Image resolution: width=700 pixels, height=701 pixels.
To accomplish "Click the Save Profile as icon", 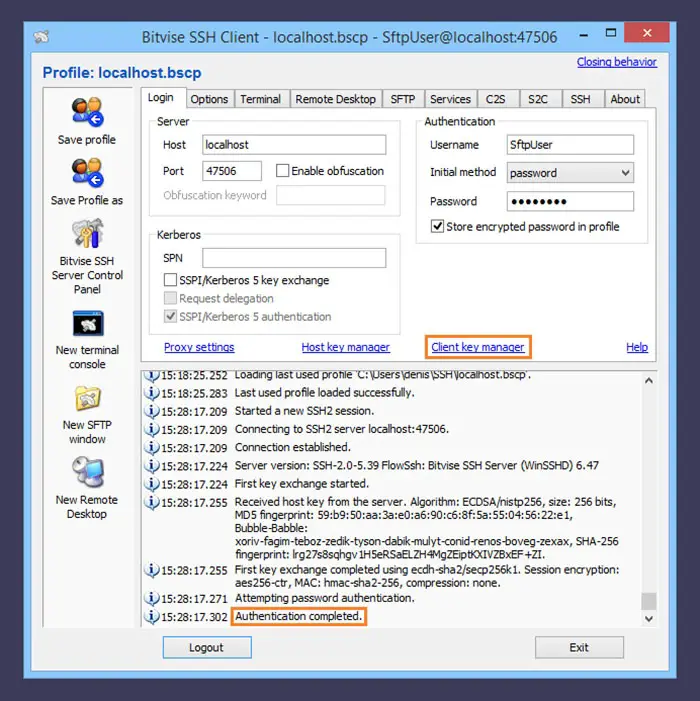I will [x=88, y=173].
